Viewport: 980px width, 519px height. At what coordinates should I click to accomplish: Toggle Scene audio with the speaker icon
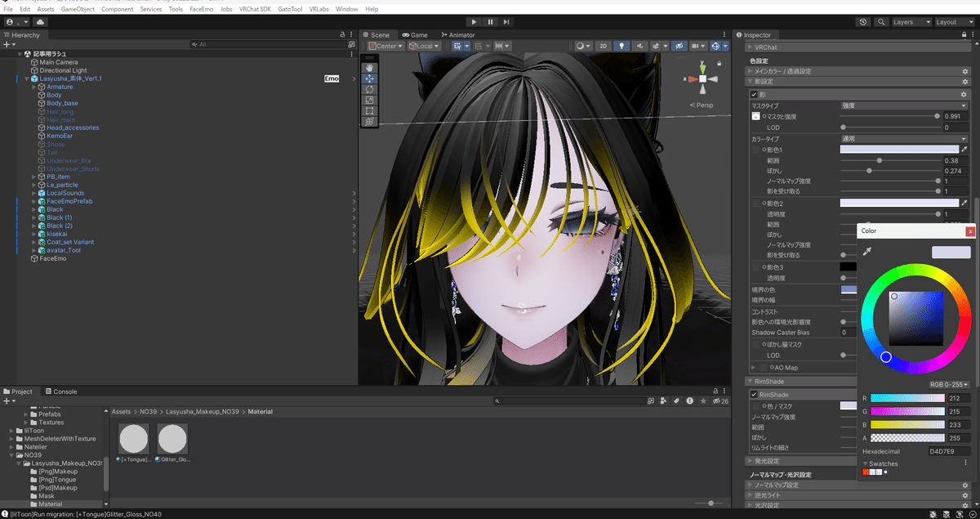click(639, 47)
